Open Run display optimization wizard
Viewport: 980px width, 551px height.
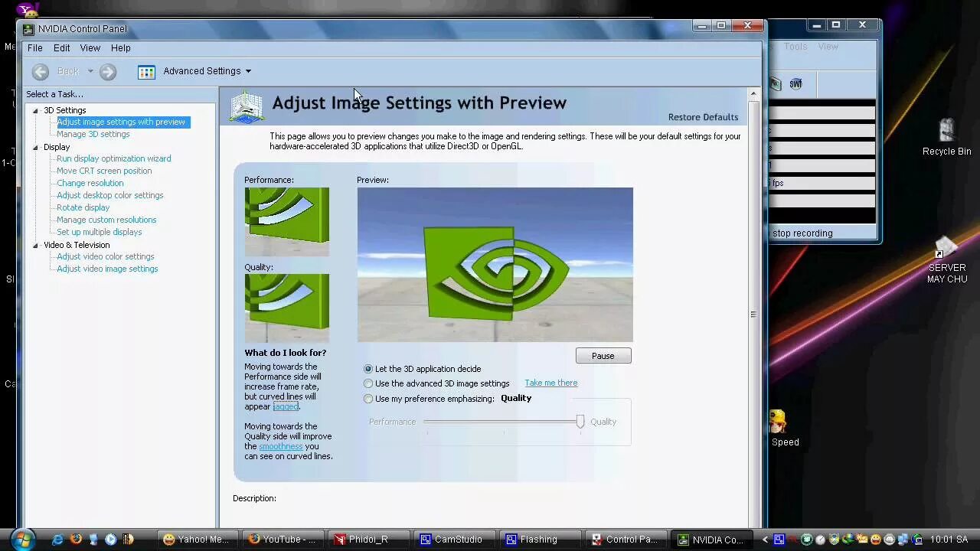pyautogui.click(x=114, y=158)
